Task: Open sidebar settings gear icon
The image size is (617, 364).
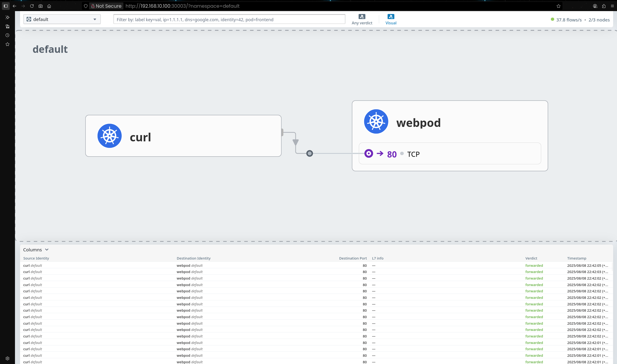Action: [7, 358]
